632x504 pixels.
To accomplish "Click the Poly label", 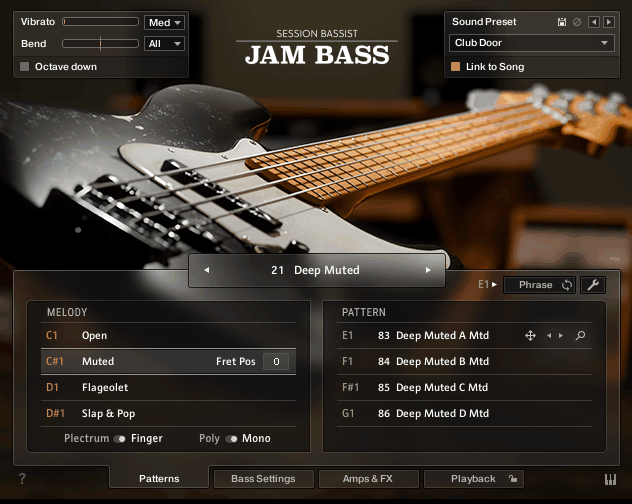I will [209, 439].
